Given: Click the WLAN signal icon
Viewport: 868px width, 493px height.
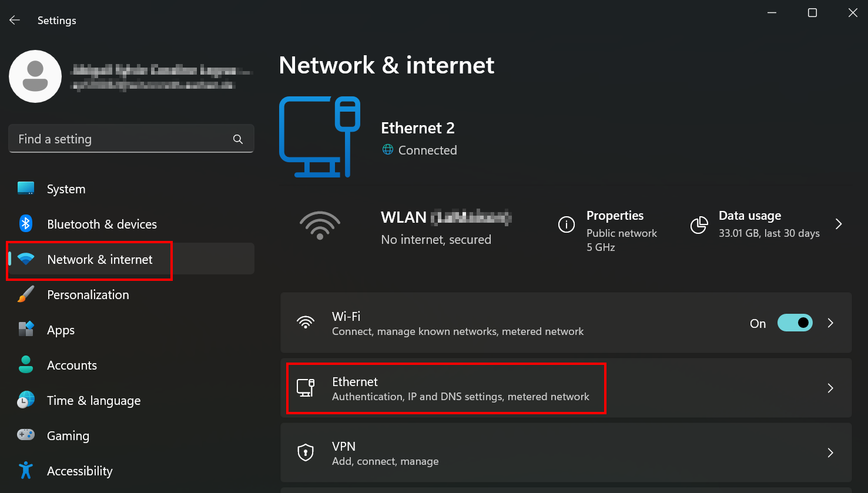Looking at the screenshot, I should [x=320, y=226].
